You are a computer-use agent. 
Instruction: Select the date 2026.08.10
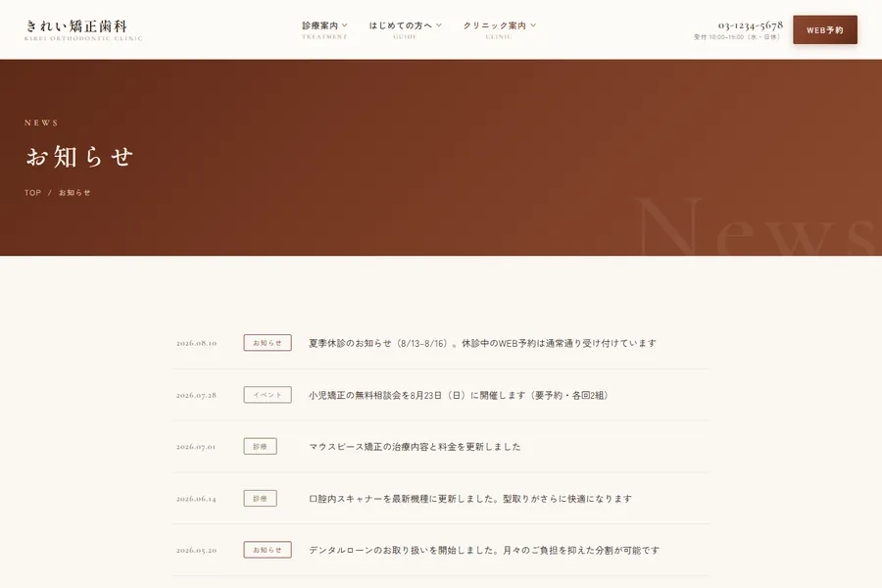click(x=196, y=343)
